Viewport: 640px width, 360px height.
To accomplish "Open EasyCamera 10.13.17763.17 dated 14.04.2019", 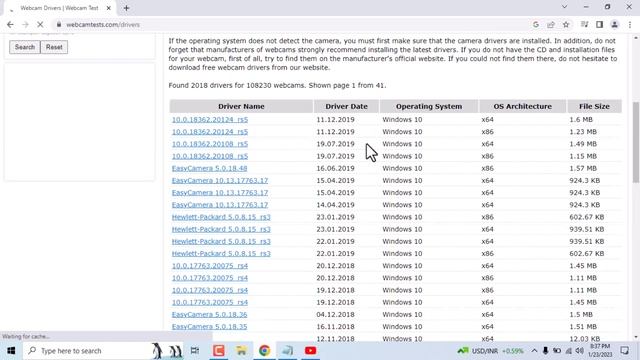I will click(x=220, y=205).
